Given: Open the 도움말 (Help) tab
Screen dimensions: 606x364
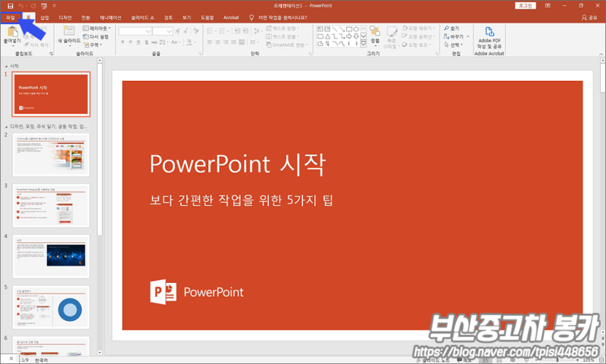Looking at the screenshot, I should point(207,17).
